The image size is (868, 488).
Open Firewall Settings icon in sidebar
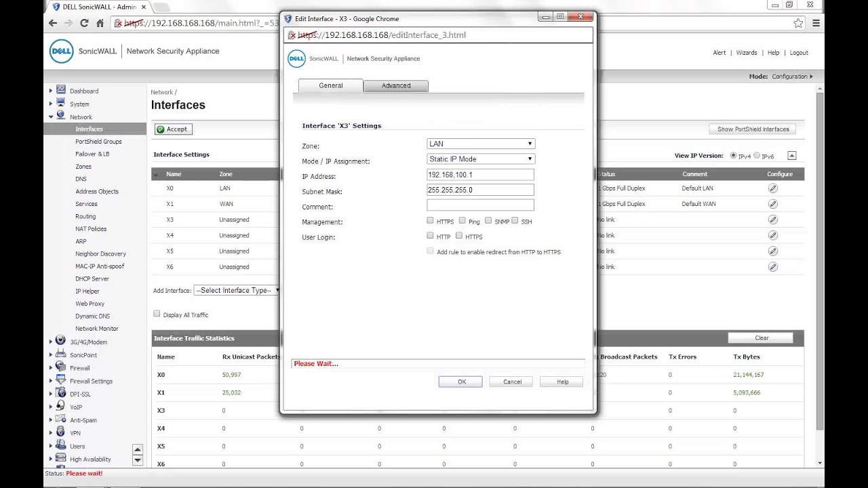[x=61, y=380]
